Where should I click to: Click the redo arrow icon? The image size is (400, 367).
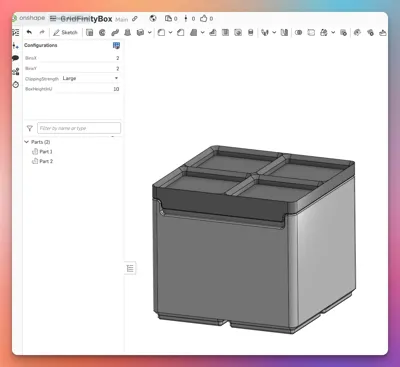point(42,32)
